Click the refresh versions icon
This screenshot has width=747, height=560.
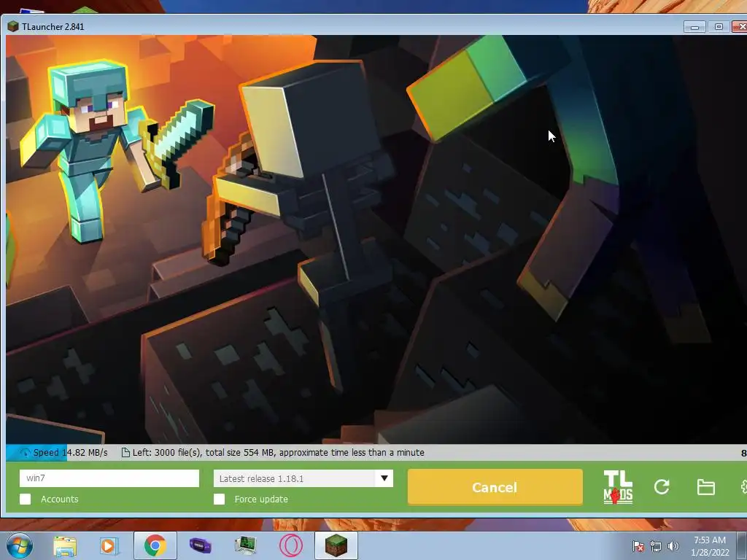tap(662, 486)
